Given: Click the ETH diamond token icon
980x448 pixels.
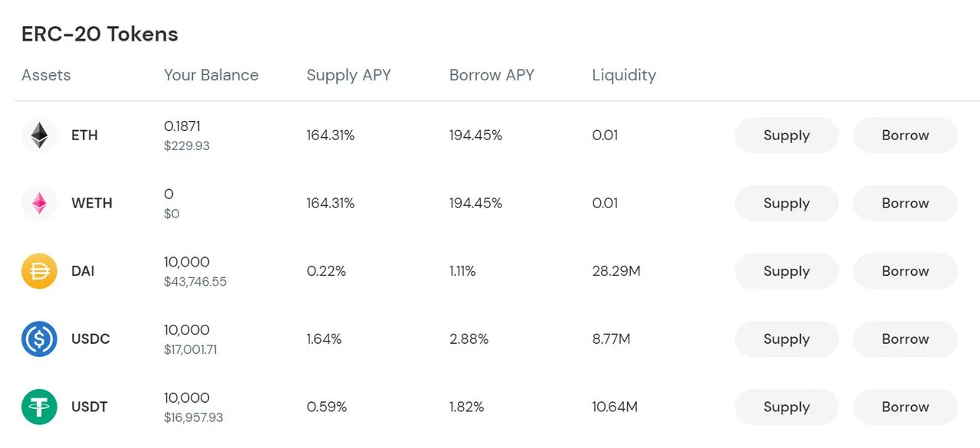Looking at the screenshot, I should coord(39,136).
